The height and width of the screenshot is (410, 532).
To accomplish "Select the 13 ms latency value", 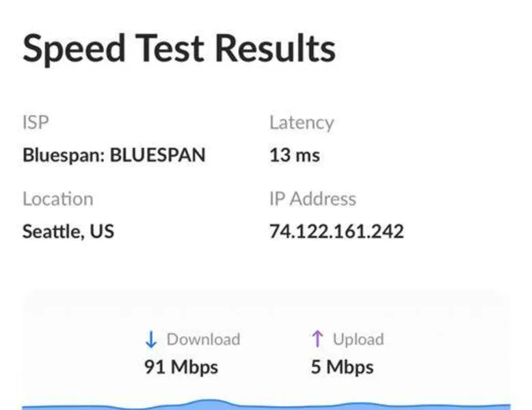I will [x=295, y=155].
